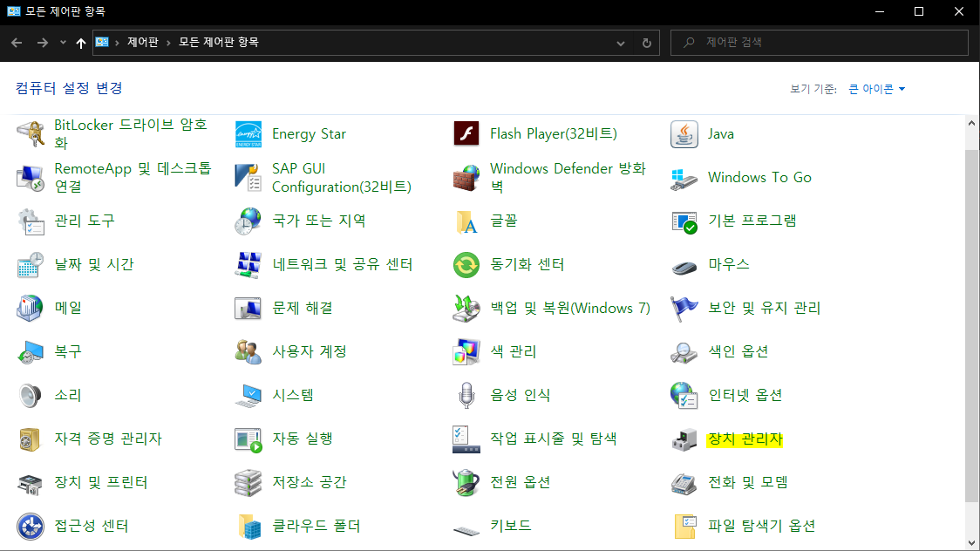Open 장치 관리자 icon
Screen dimensions: 980x551
pos(684,439)
